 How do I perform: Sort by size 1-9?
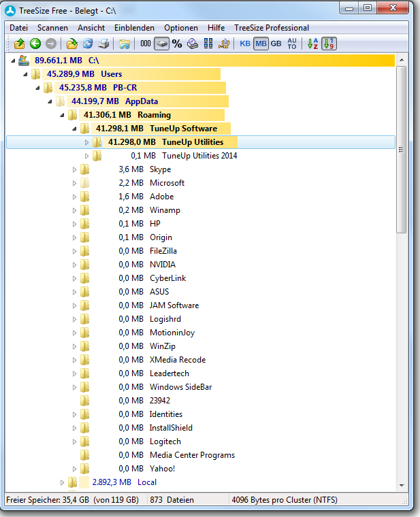tap(329, 44)
